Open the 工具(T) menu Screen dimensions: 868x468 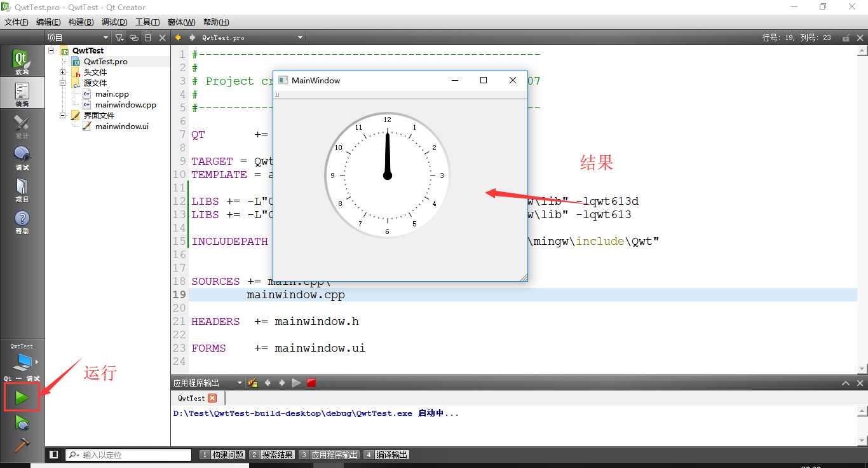[x=147, y=22]
